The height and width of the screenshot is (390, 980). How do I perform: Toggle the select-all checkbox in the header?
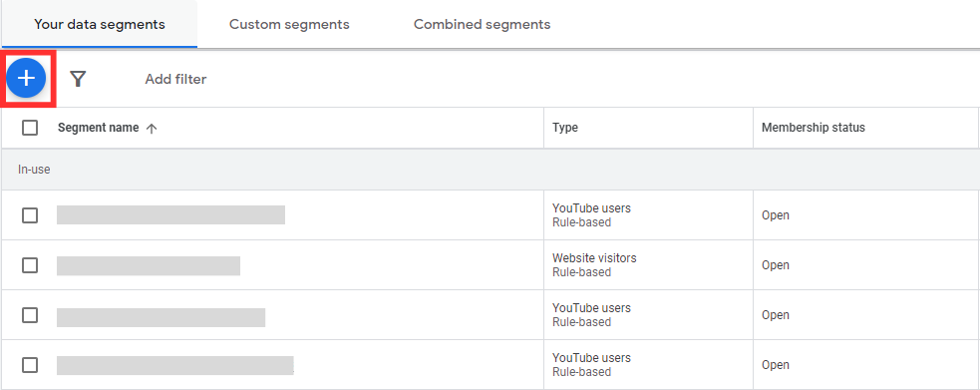(30, 128)
